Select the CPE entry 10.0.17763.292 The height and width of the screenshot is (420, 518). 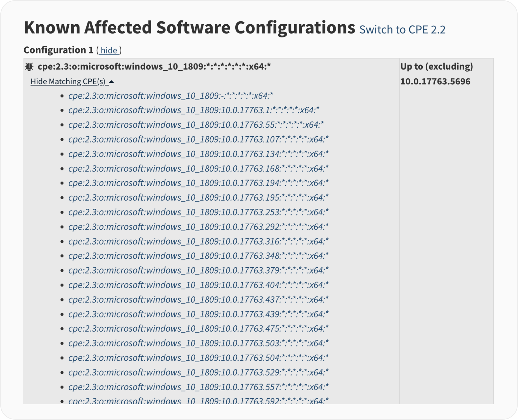coord(198,227)
